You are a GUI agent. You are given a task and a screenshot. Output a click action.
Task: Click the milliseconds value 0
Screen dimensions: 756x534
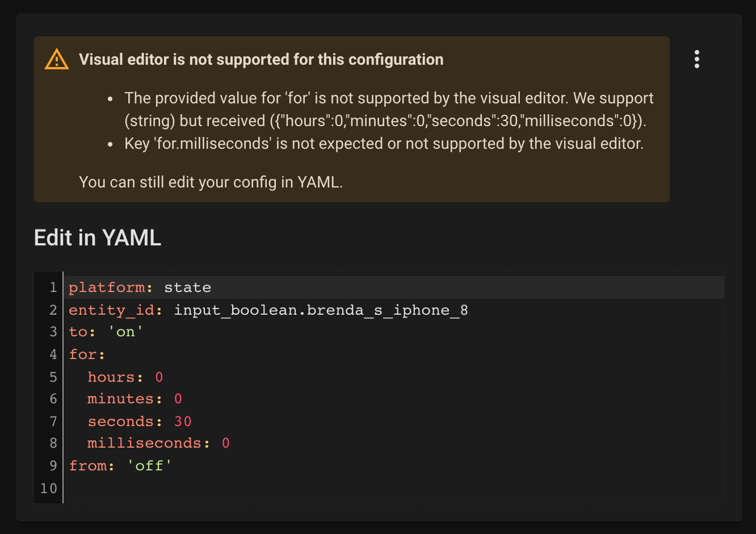point(225,443)
